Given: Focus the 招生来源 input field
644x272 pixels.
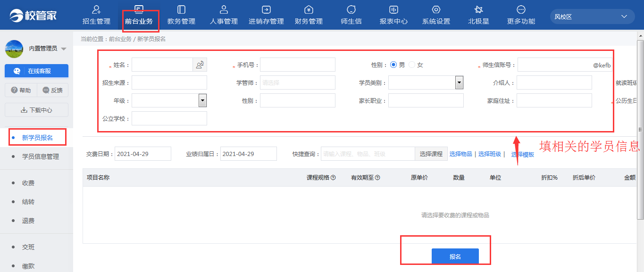Looking at the screenshot, I should [x=169, y=82].
